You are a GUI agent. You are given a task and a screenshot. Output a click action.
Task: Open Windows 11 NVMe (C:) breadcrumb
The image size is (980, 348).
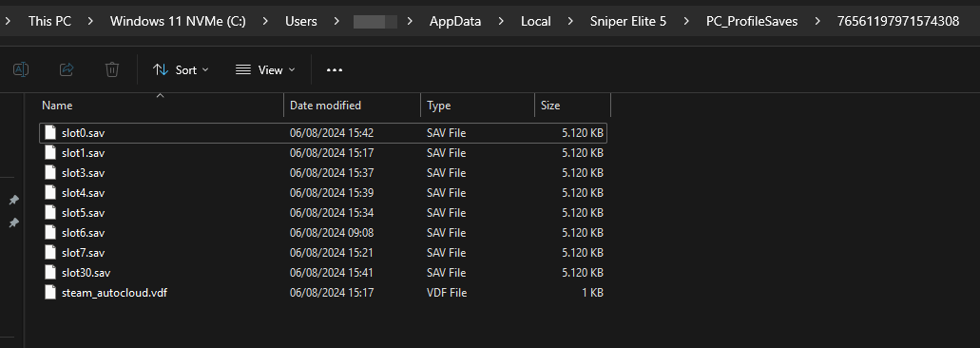pos(178,21)
